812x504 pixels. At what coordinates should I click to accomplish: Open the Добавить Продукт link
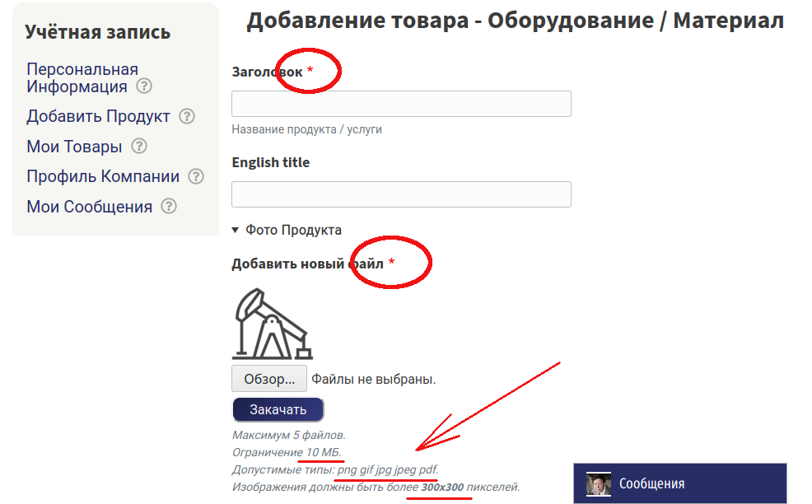98,116
